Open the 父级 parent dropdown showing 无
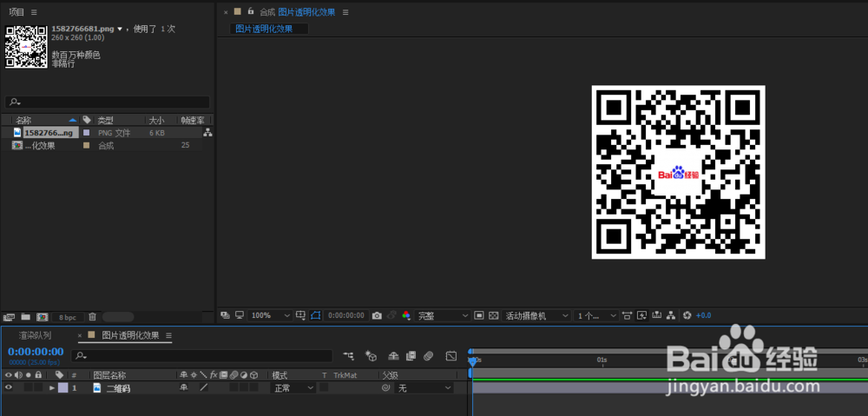The width and height of the screenshot is (868, 416). tap(424, 388)
